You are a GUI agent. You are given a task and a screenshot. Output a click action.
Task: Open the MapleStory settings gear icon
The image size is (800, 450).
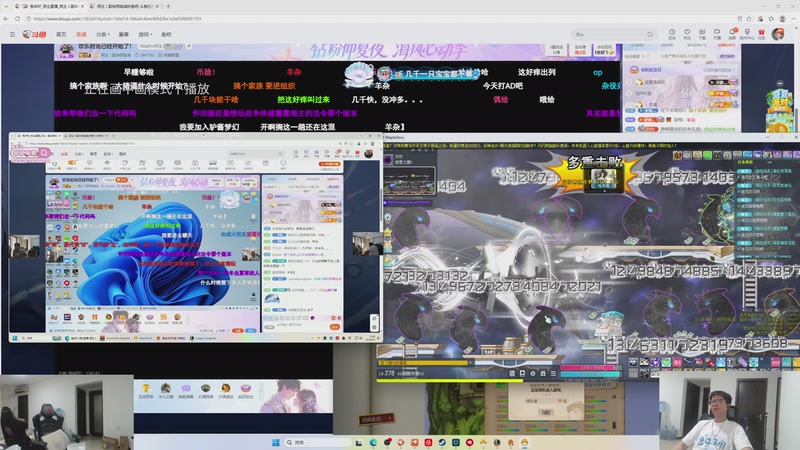tap(533, 373)
